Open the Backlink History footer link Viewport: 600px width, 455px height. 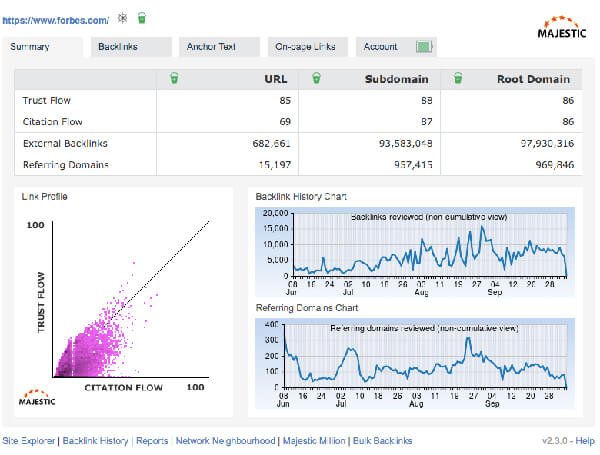click(x=95, y=441)
